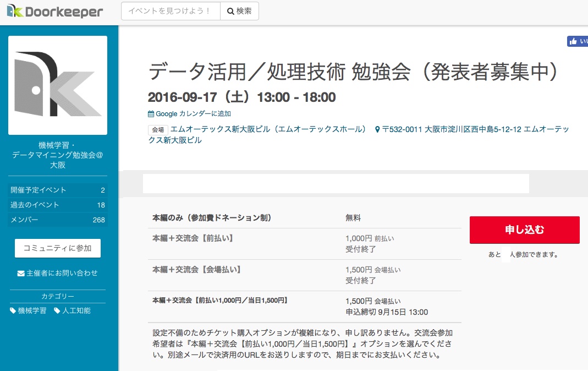Click the Google calendar icon
Image resolution: width=588 pixels, height=371 pixels.
pyautogui.click(x=151, y=114)
